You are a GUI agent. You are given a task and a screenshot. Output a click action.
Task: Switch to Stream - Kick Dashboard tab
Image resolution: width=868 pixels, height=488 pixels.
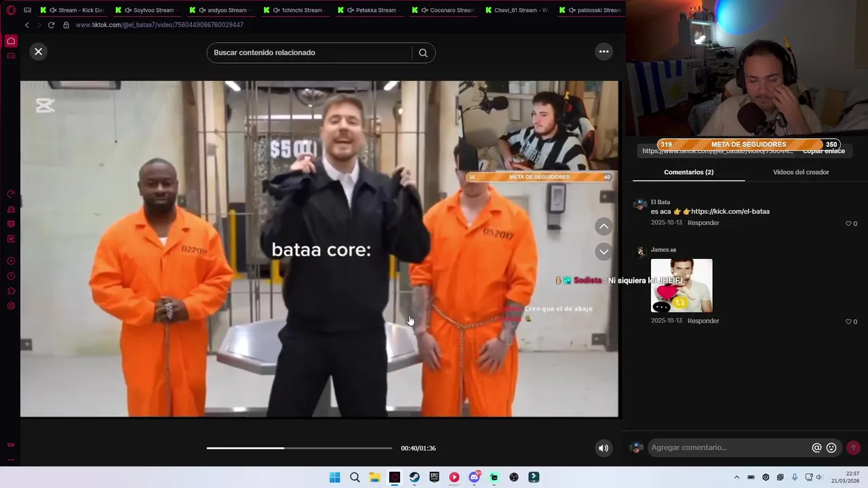click(73, 10)
